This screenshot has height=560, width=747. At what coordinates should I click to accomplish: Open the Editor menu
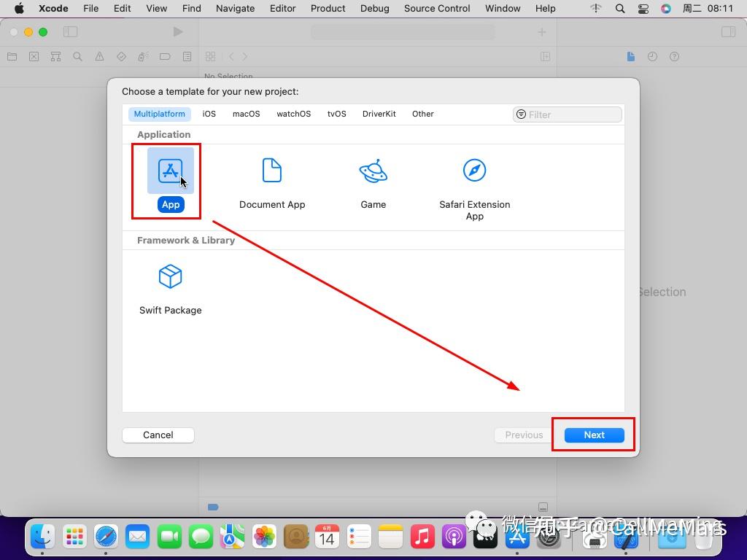(x=282, y=9)
